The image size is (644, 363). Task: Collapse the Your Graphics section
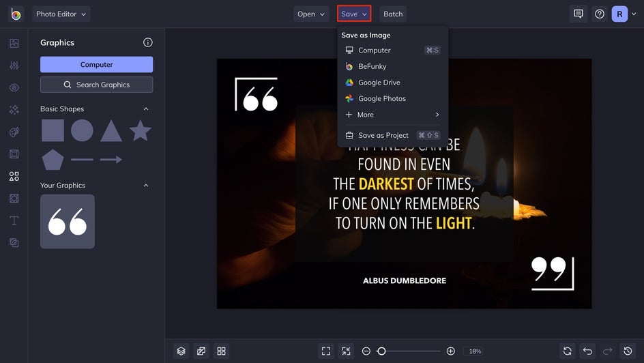click(146, 185)
